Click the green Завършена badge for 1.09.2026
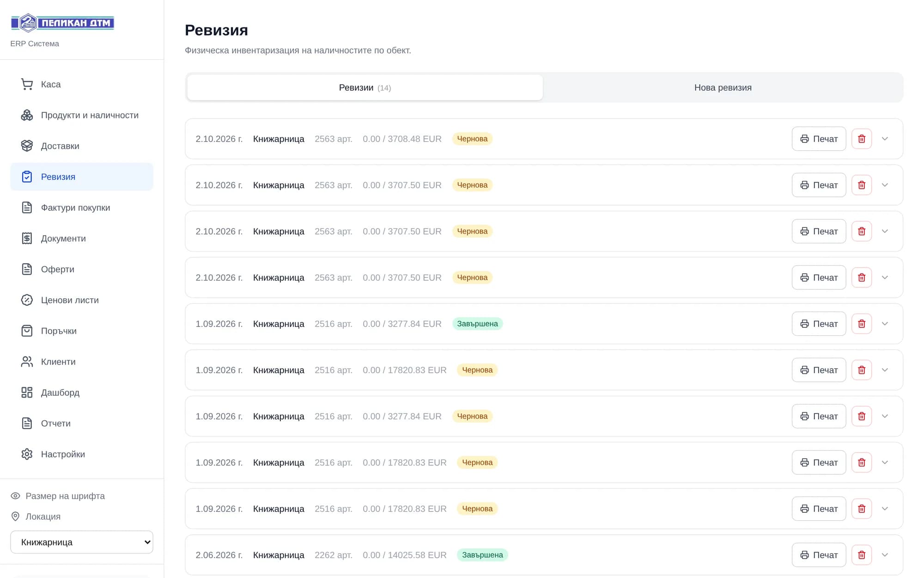 click(x=477, y=324)
